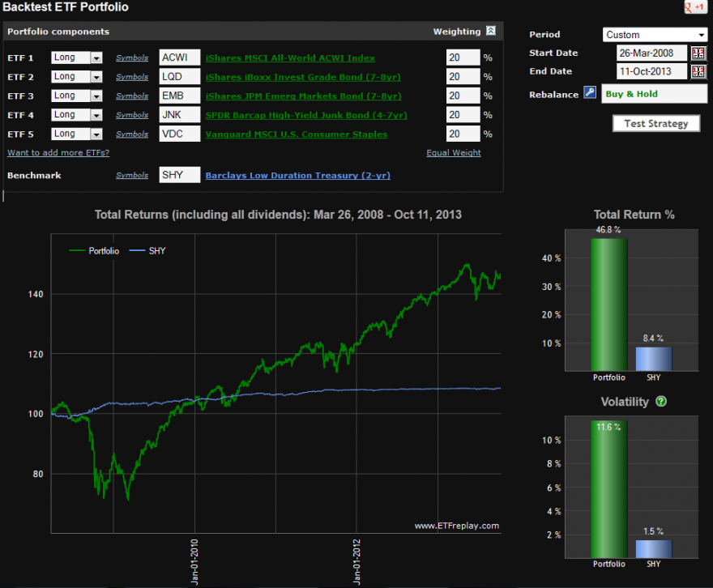
Task: Open the Volatility help question mark
Action: tap(660, 402)
